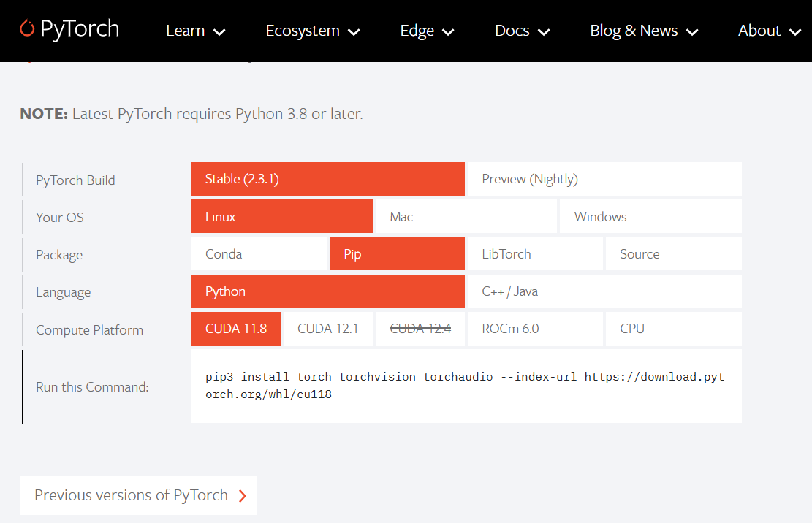
Task: Expand the chevron next to Edge
Action: (x=448, y=33)
